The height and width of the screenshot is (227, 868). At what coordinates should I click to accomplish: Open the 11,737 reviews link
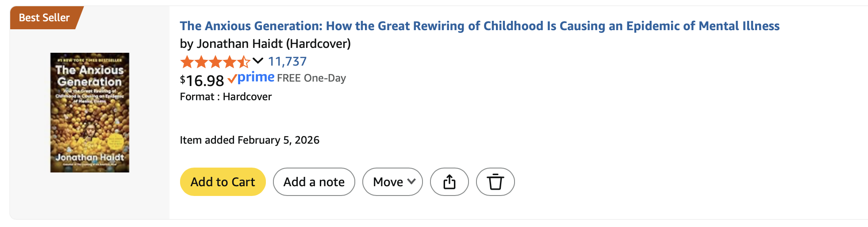(x=287, y=61)
